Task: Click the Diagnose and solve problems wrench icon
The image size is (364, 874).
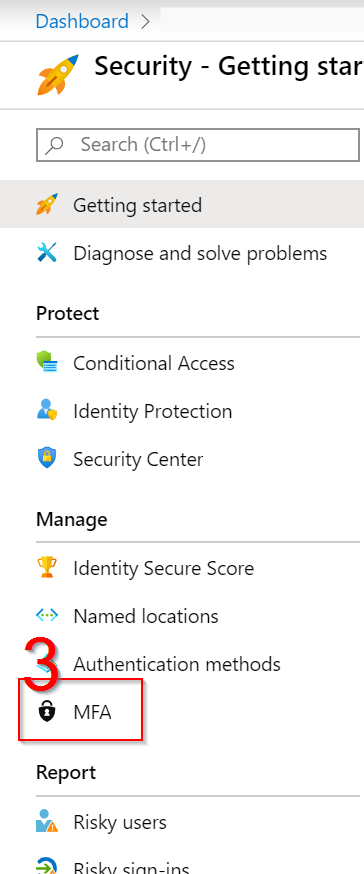Action: (47, 253)
